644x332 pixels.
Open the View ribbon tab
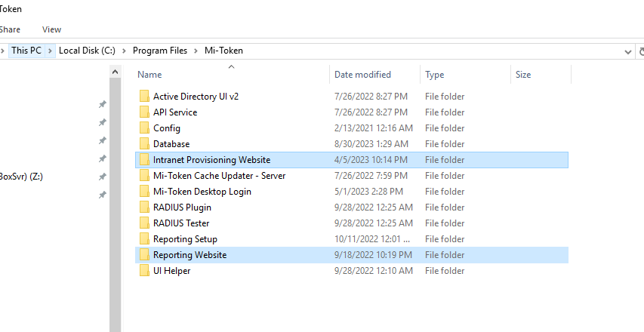pyautogui.click(x=51, y=29)
